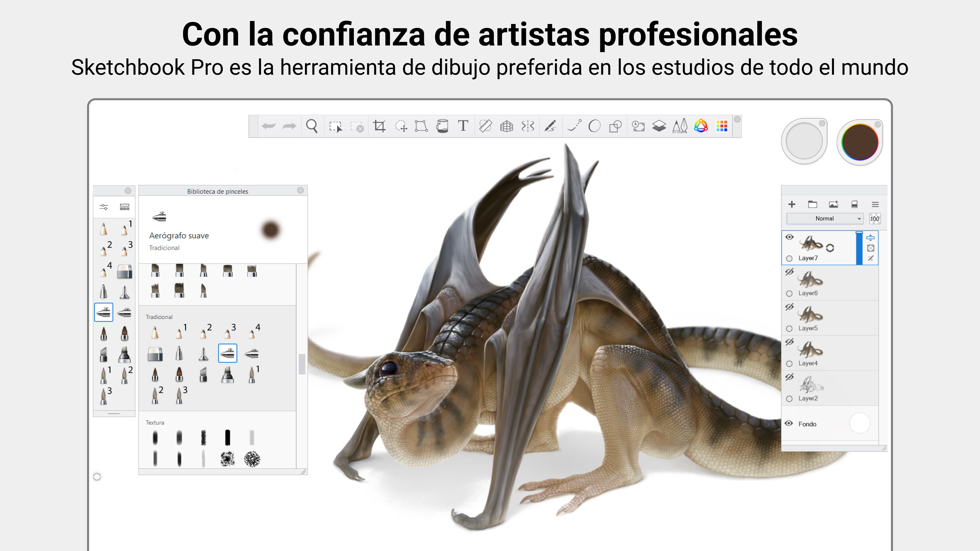Open the time-lapse/image import tool
This screenshot has width=980, height=551.
point(638,126)
